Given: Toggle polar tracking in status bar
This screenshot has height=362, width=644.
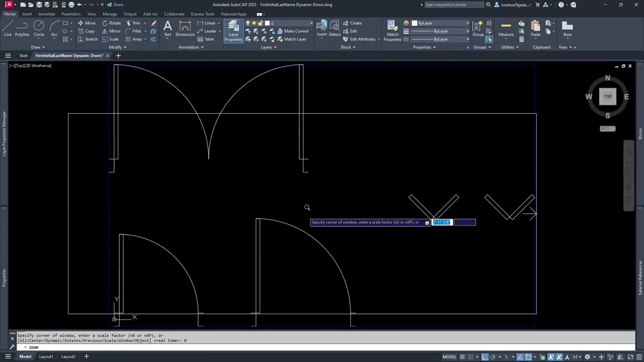Looking at the screenshot, I should (493, 357).
